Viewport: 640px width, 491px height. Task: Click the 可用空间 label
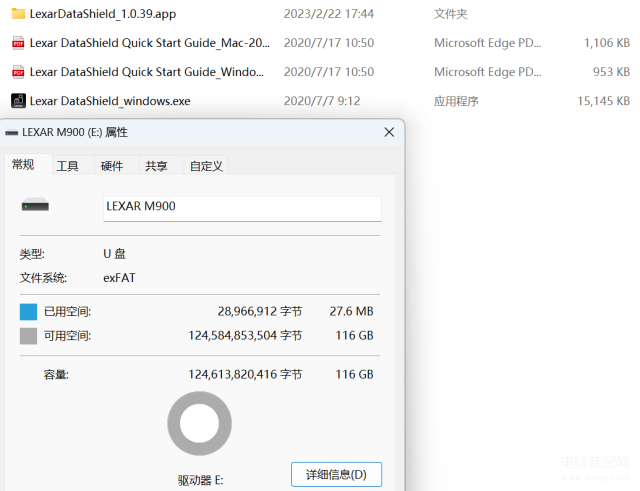click(x=67, y=336)
